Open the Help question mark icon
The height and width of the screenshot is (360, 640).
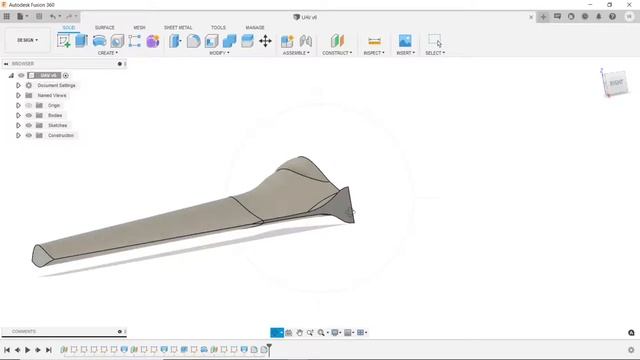[x=612, y=17]
